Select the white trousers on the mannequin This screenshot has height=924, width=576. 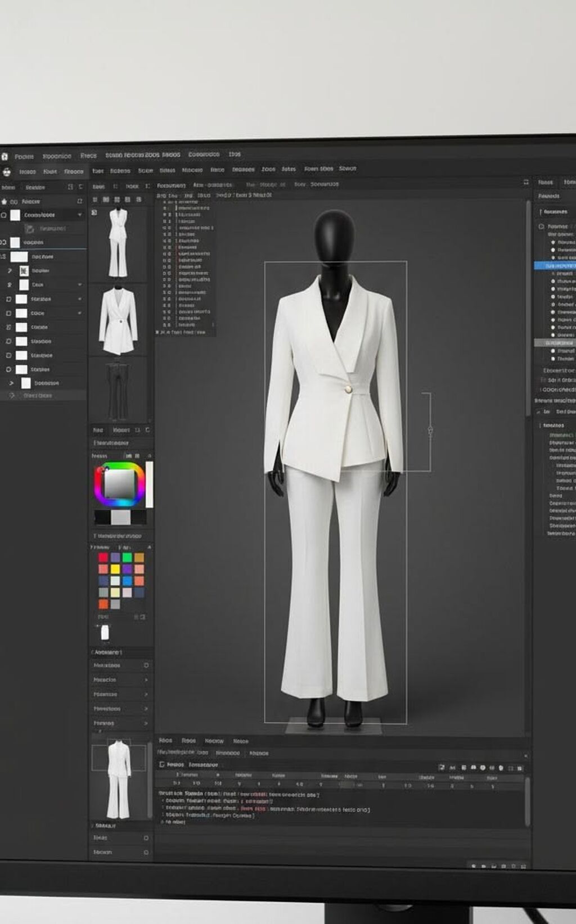click(x=335, y=585)
